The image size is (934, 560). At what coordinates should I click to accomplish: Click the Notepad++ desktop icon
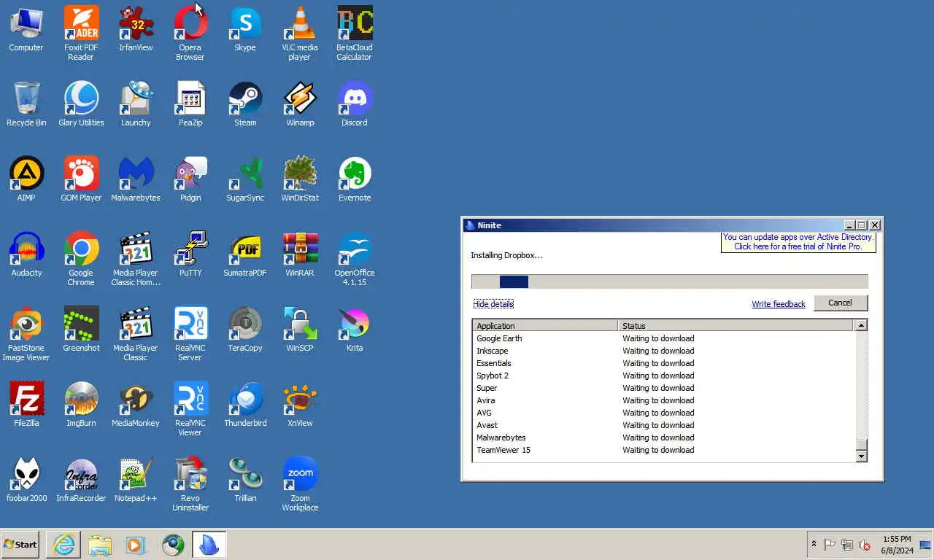pyautogui.click(x=136, y=480)
